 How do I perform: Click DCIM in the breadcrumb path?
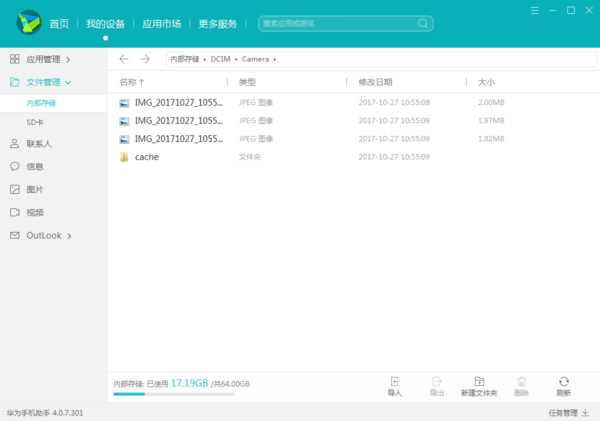coord(220,60)
